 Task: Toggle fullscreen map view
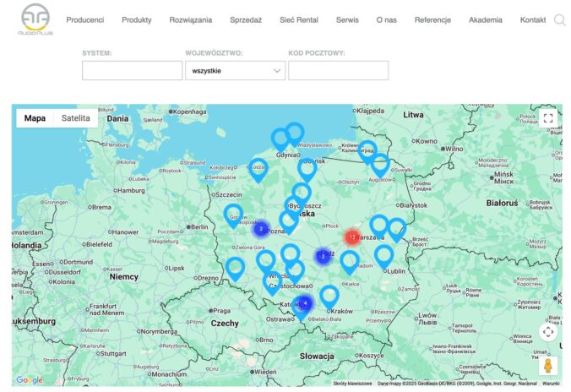point(547,118)
